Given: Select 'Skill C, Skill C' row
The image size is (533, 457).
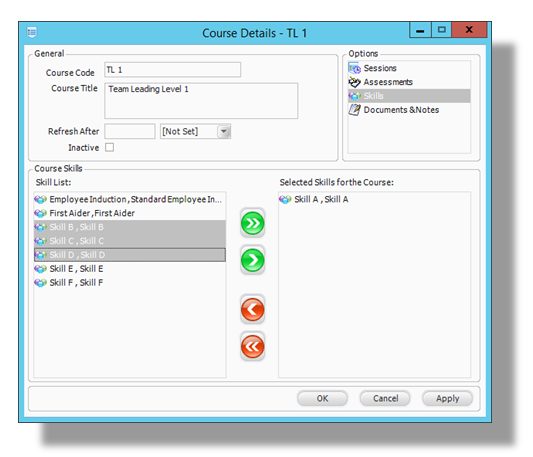Looking at the screenshot, I should (130, 241).
